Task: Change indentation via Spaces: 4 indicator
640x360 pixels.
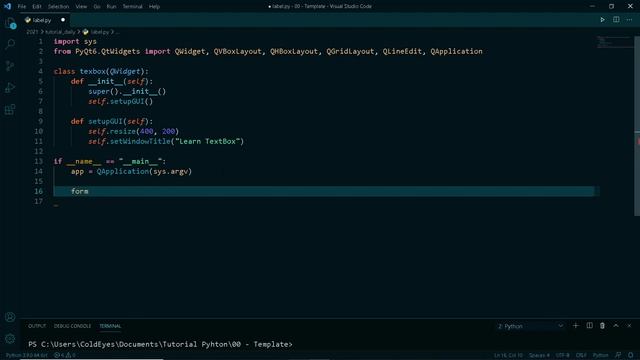Action: pyautogui.click(x=539, y=355)
